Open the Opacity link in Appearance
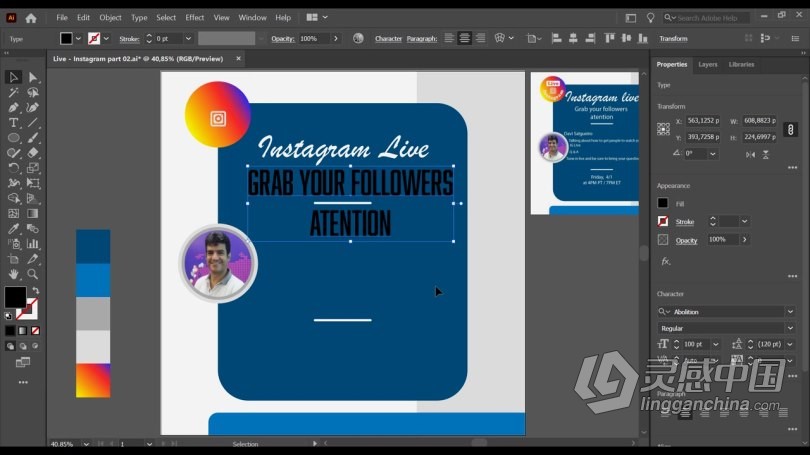 pyautogui.click(x=686, y=241)
